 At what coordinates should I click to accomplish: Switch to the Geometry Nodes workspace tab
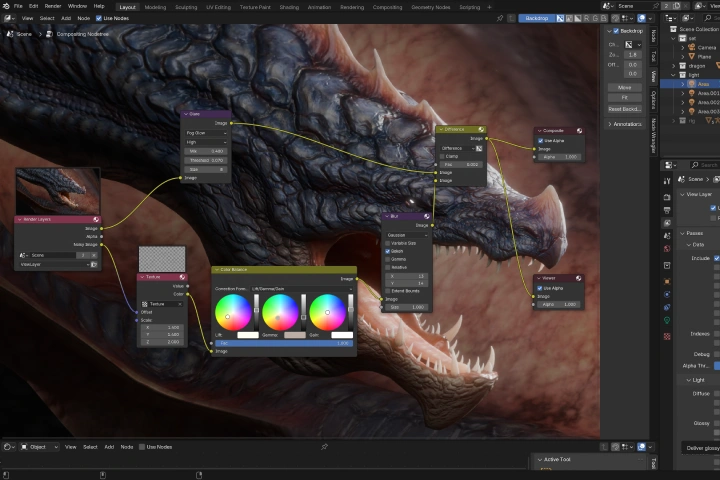[x=431, y=7]
